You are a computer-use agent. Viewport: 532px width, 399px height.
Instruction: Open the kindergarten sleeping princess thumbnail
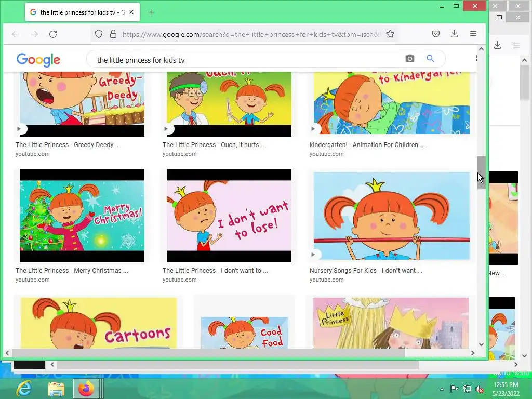(392, 102)
